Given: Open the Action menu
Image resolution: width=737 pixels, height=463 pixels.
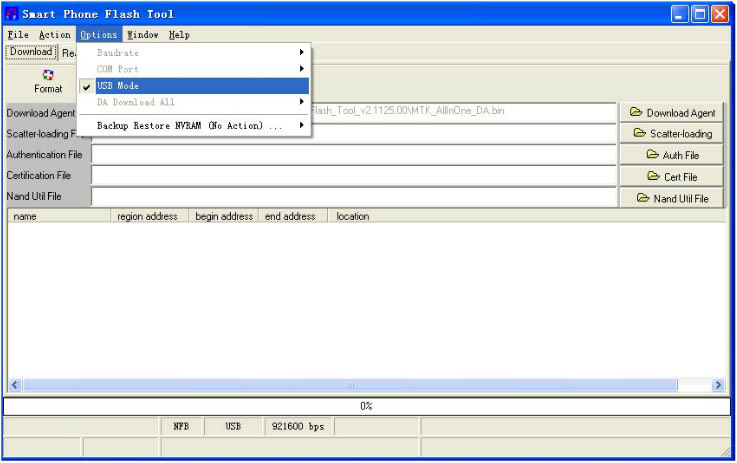Looking at the screenshot, I should pyautogui.click(x=55, y=35).
